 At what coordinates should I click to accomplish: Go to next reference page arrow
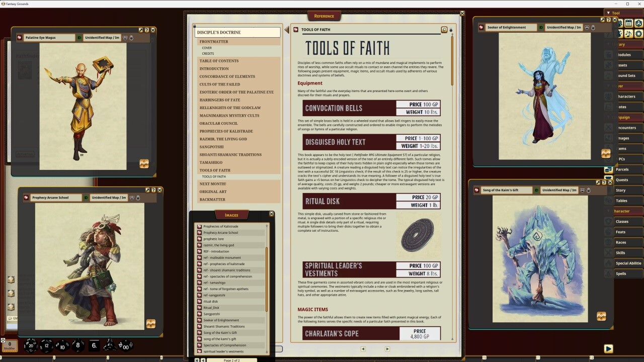[387, 348]
